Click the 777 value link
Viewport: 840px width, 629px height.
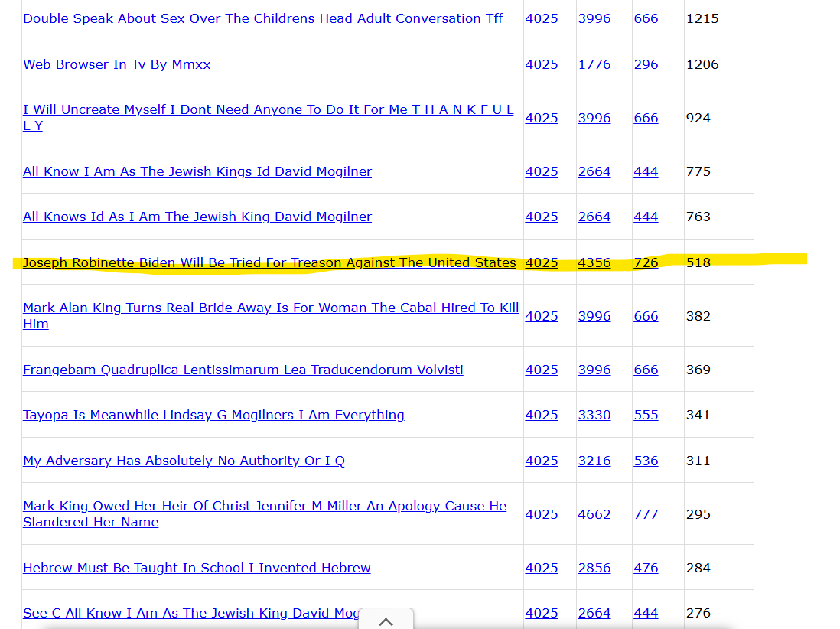tap(646, 514)
